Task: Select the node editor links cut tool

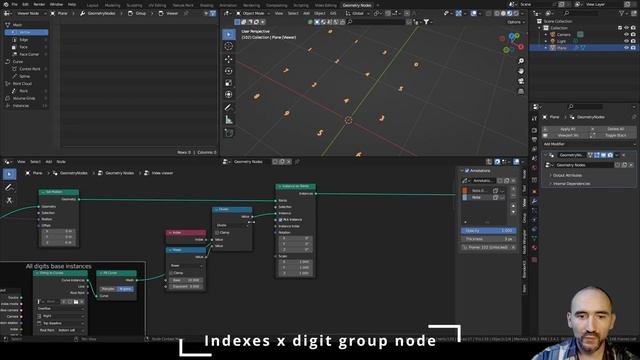Action: pyautogui.click(x=9, y=200)
